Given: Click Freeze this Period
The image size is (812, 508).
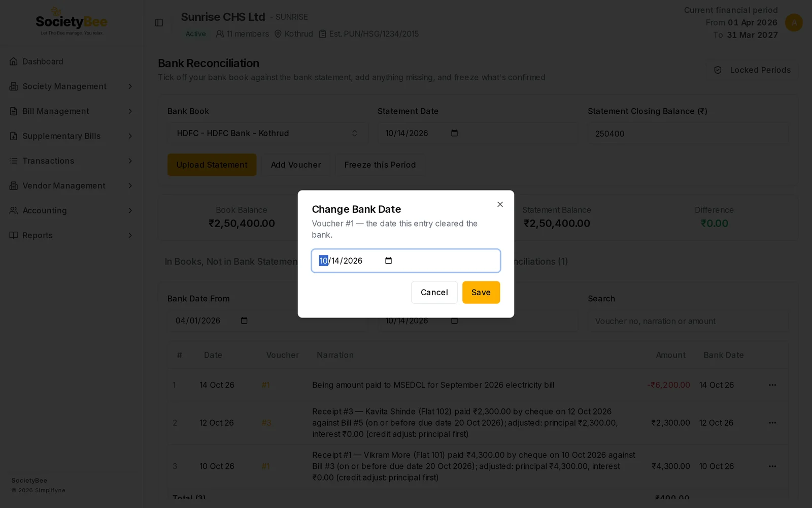Looking at the screenshot, I should pos(380,165).
